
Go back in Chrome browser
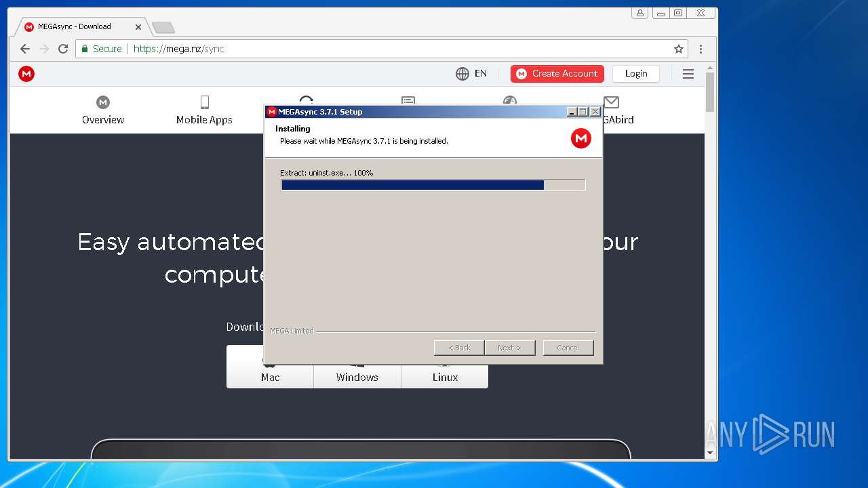25,49
